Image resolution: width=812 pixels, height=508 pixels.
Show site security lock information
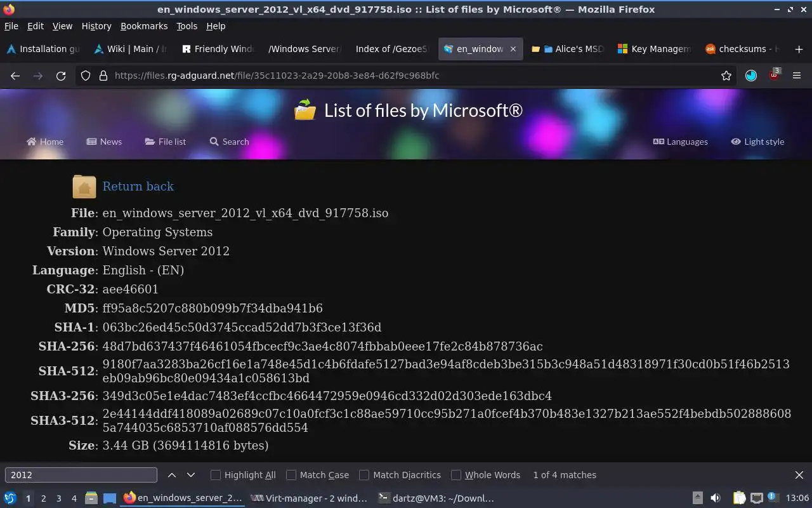tap(103, 76)
